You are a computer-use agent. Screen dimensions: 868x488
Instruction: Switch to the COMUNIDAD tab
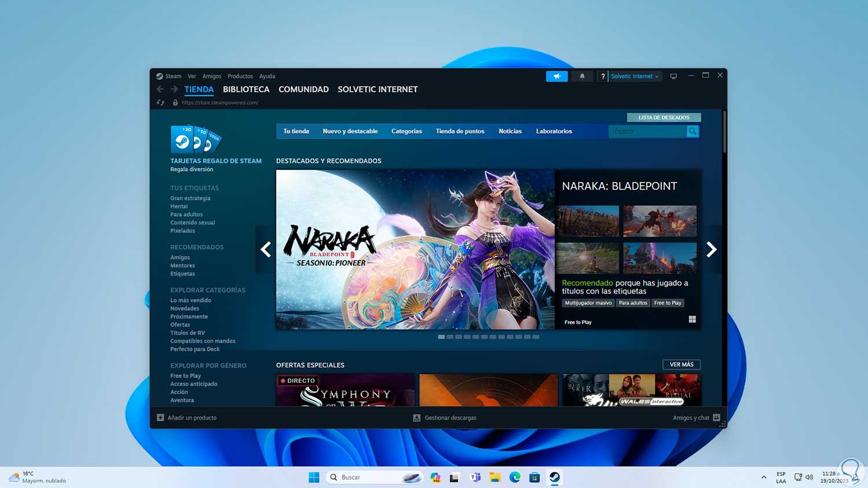point(303,90)
